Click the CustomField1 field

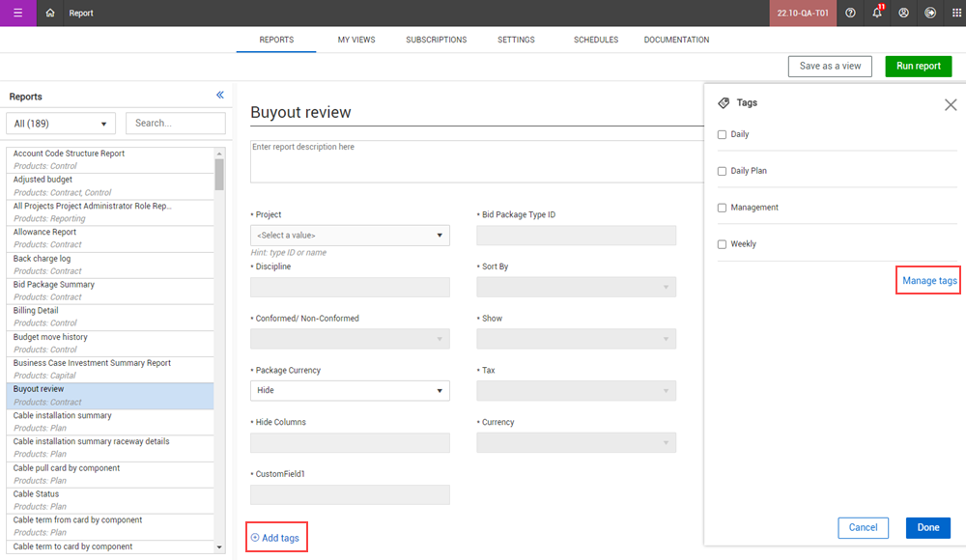point(350,494)
